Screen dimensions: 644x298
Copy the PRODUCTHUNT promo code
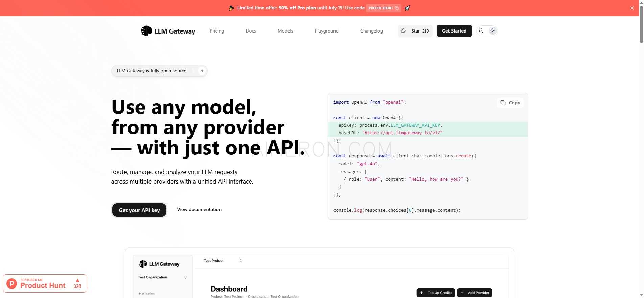pos(384,8)
